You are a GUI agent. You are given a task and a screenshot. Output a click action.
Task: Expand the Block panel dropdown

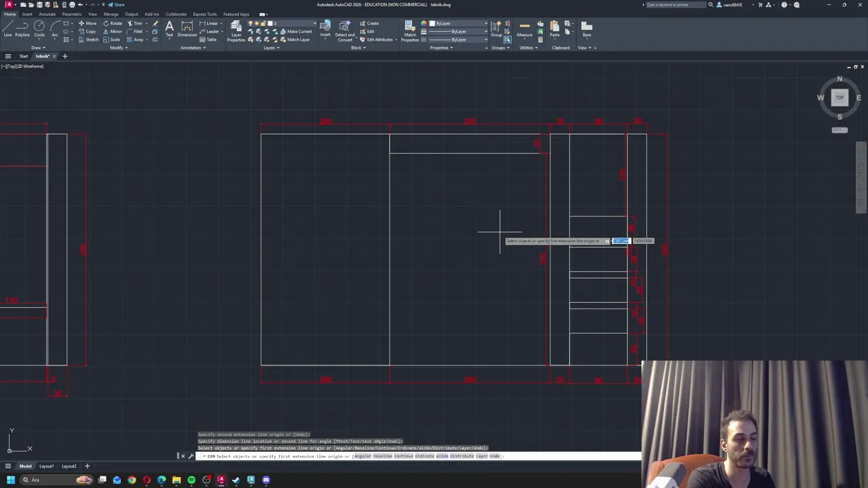358,47
